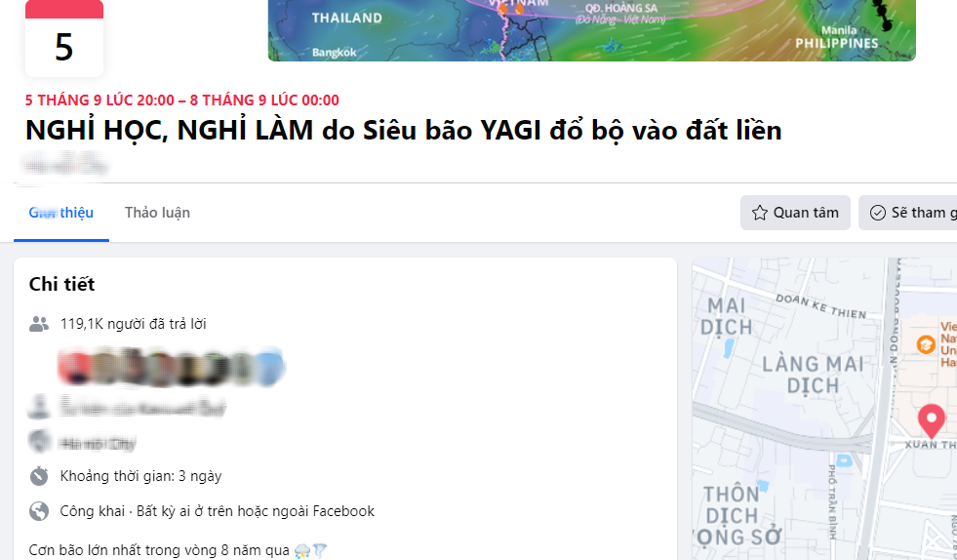Screen dimensions: 957x560
Task: Click the blue marker near Phố Trần Bình
Action: (844, 460)
